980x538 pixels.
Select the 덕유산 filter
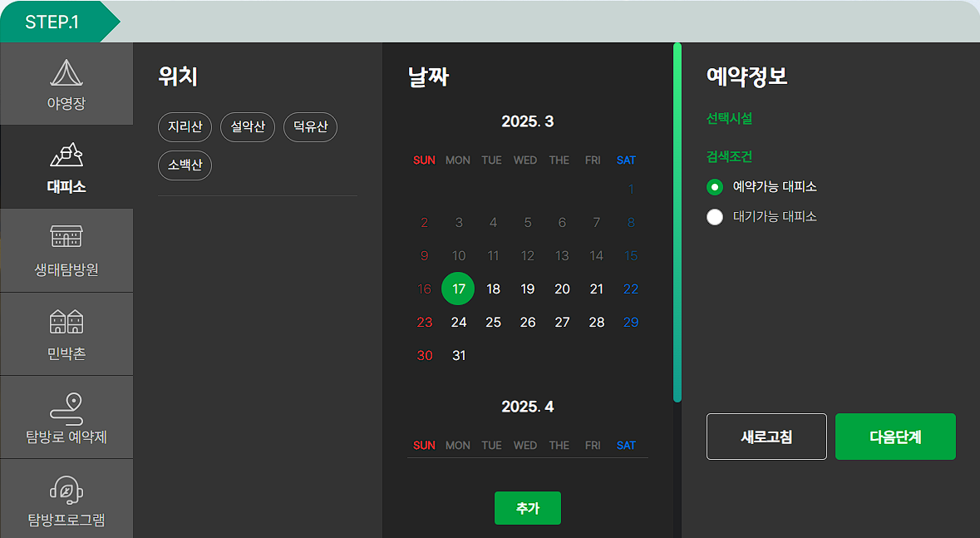(x=310, y=127)
